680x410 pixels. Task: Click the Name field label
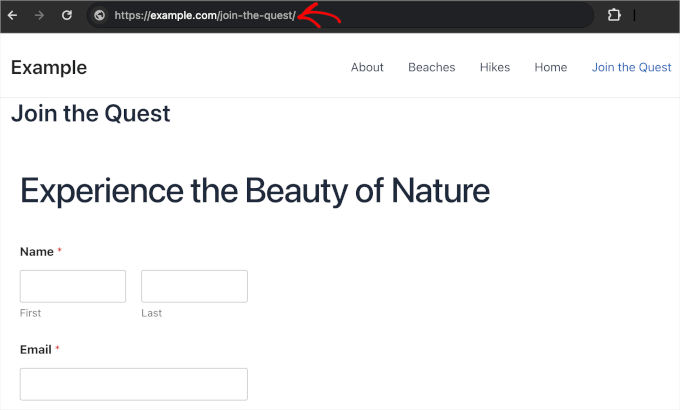tap(37, 252)
